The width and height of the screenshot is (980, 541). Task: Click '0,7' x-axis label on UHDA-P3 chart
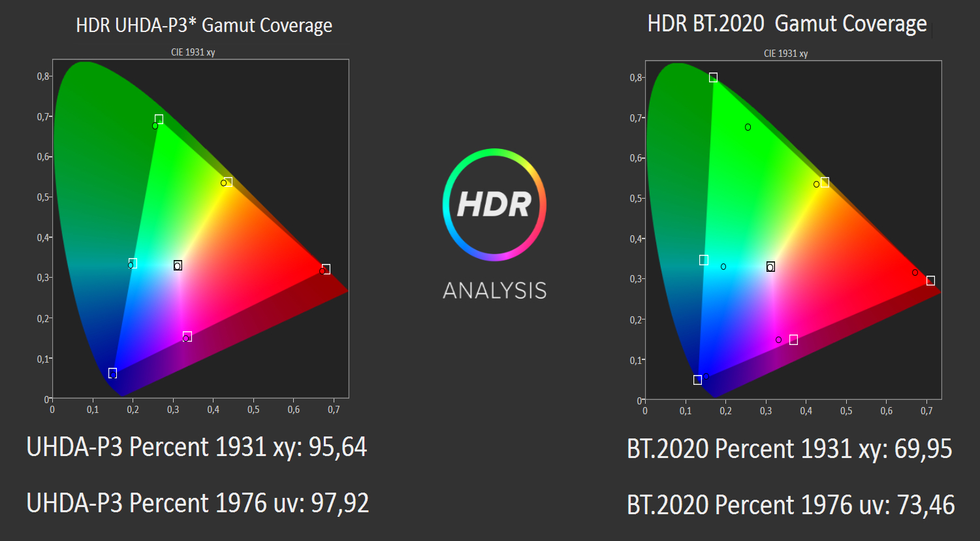tap(334, 410)
